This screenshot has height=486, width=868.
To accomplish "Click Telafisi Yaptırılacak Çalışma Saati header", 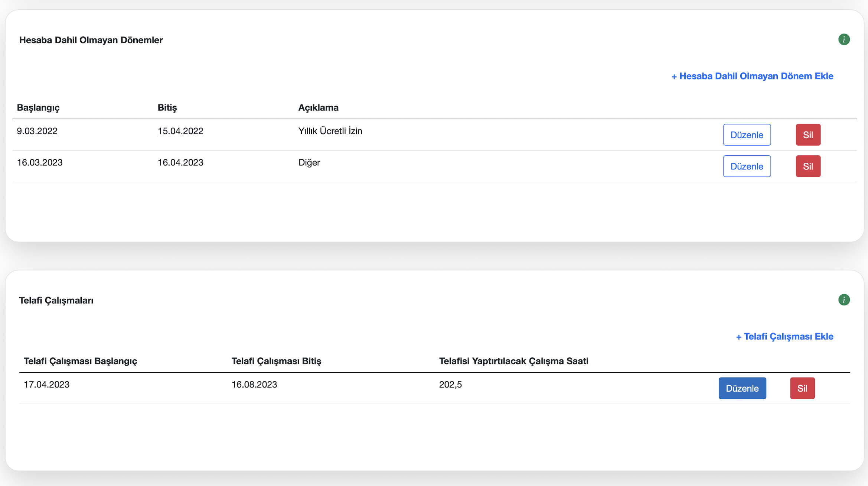I will 513,361.
